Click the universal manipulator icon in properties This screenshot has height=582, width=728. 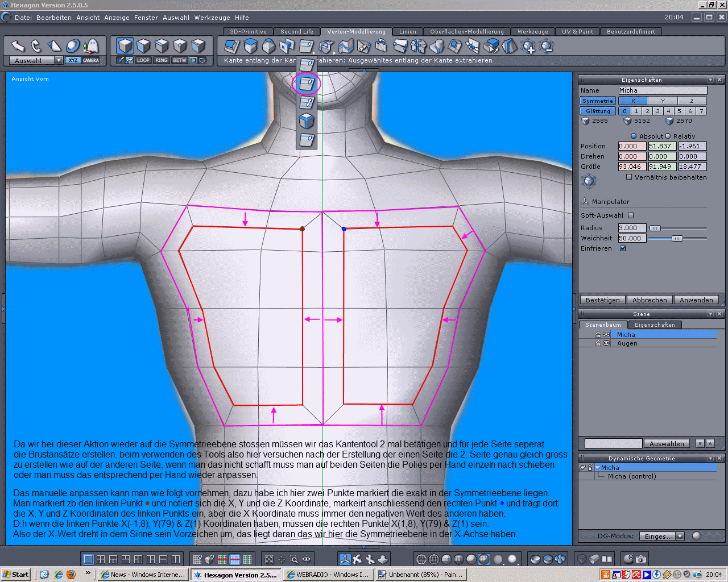(x=589, y=181)
